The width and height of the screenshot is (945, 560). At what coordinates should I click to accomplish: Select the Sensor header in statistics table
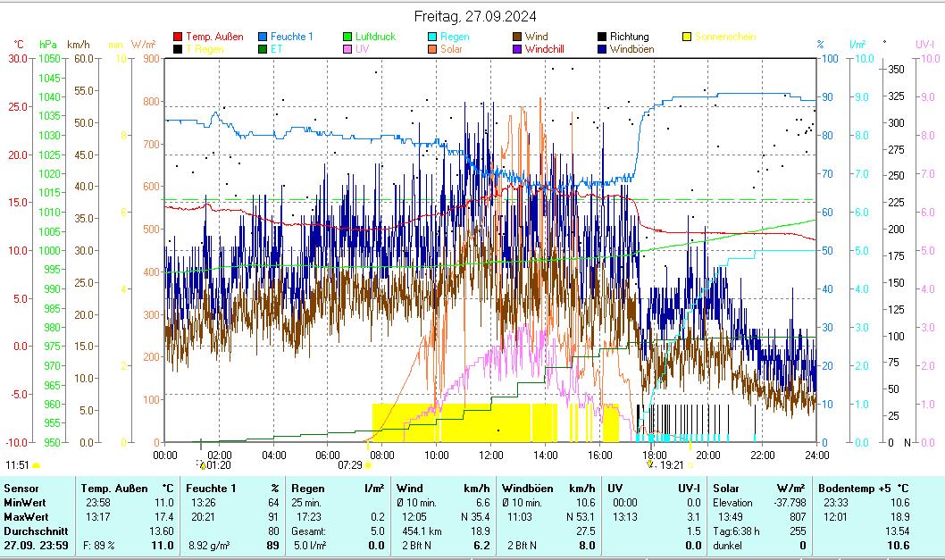21,489
